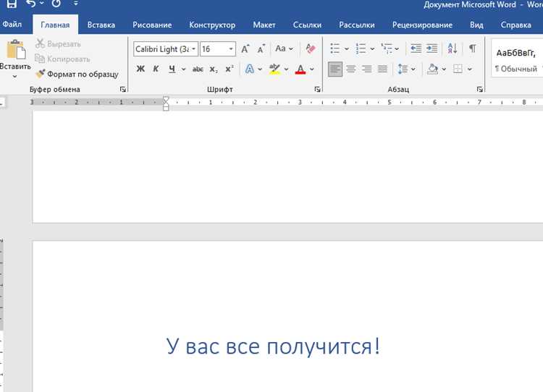Open the Undo history dropdown arrow
This screenshot has width=543, height=392.
click(x=41, y=4)
